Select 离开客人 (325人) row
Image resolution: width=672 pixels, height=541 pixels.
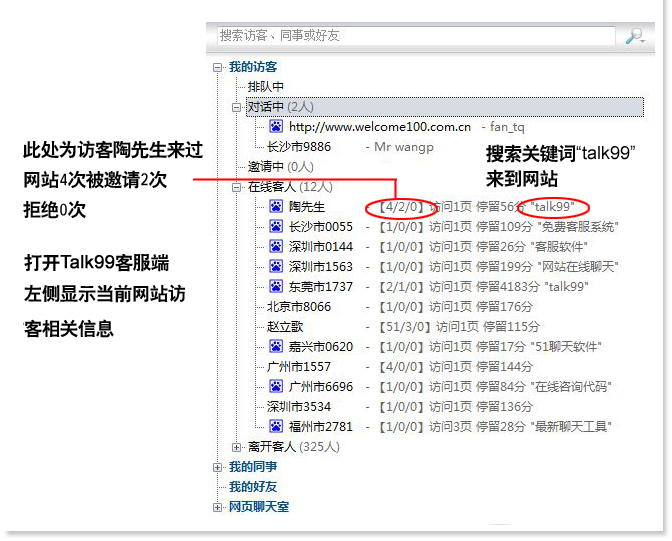tap(294, 447)
